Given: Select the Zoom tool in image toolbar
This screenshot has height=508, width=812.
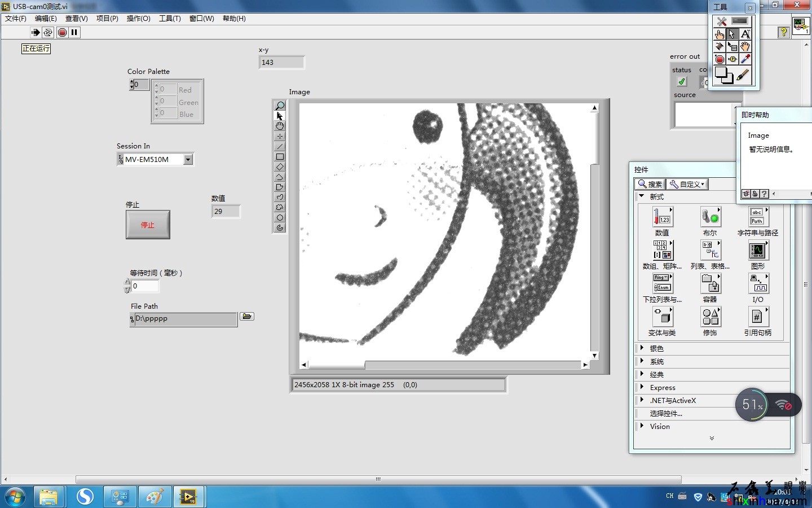Looking at the screenshot, I should pos(280,106).
